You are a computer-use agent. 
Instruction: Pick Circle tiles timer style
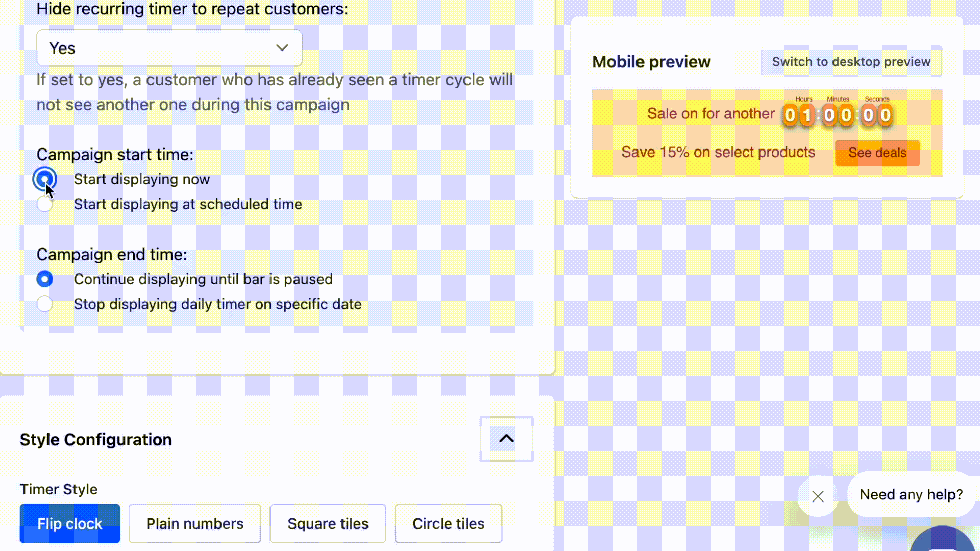448,523
